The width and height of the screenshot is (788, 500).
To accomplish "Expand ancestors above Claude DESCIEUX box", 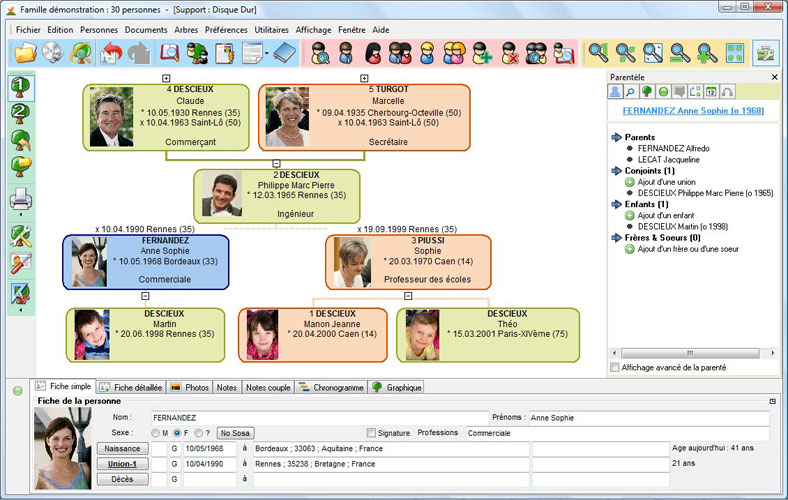I will click(166, 78).
